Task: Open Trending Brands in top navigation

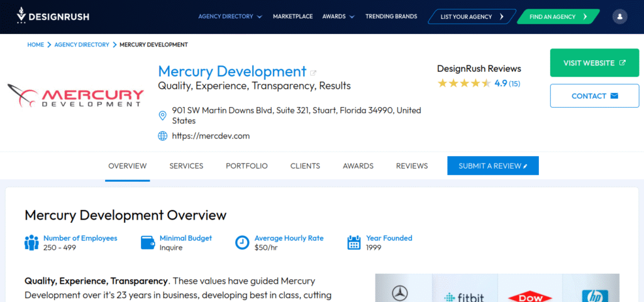Action: (x=391, y=16)
